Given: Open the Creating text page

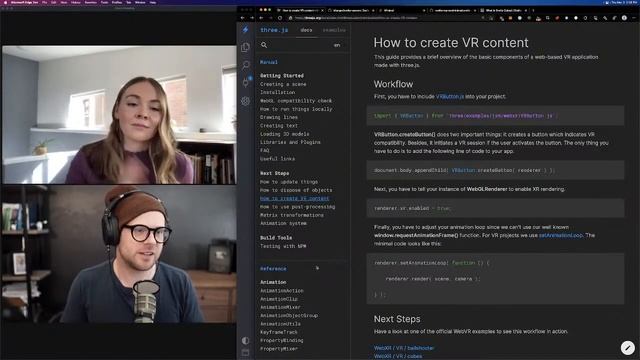Looking at the screenshot, I should pyautogui.click(x=279, y=126).
